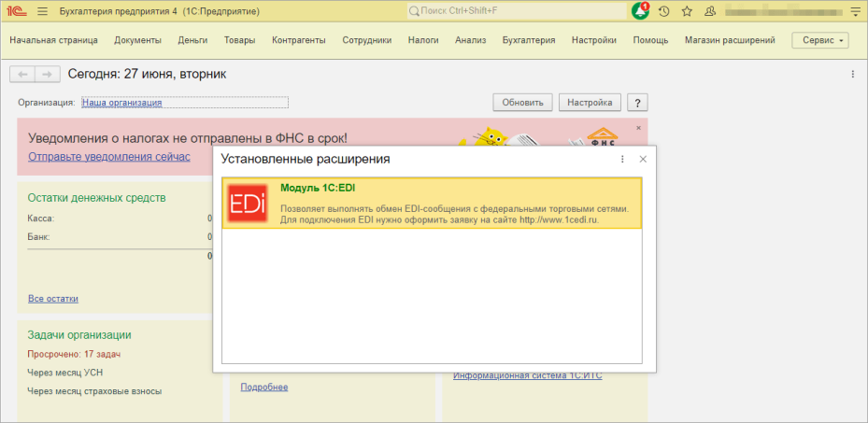
Task: Open the page's three-dot more menu
Action: [x=852, y=74]
